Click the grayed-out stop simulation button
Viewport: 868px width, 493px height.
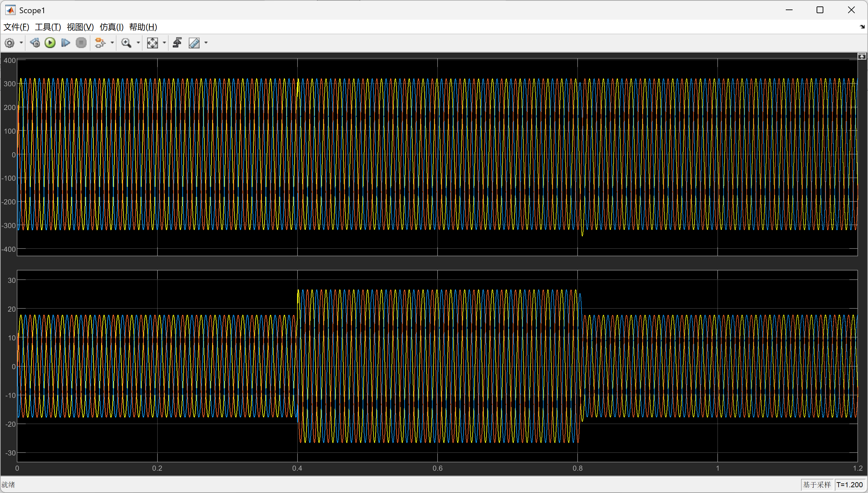click(x=81, y=43)
